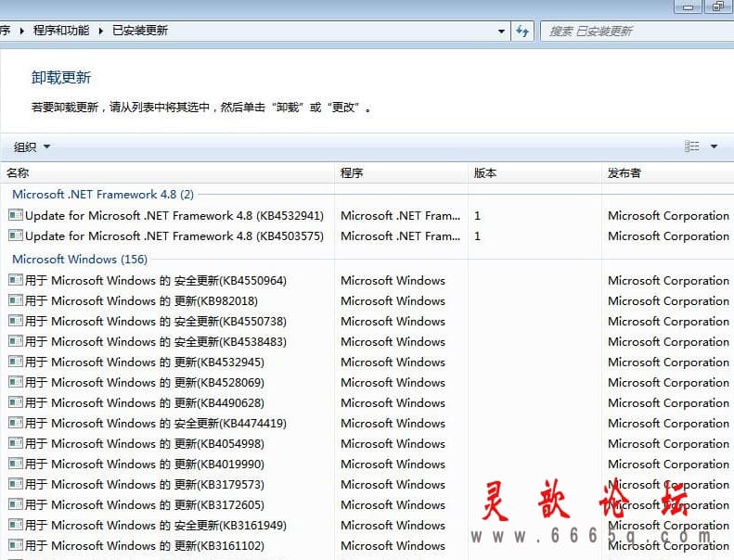Select the 更新(KB3172605) row name
The height and width of the screenshot is (560, 734).
coord(144,504)
